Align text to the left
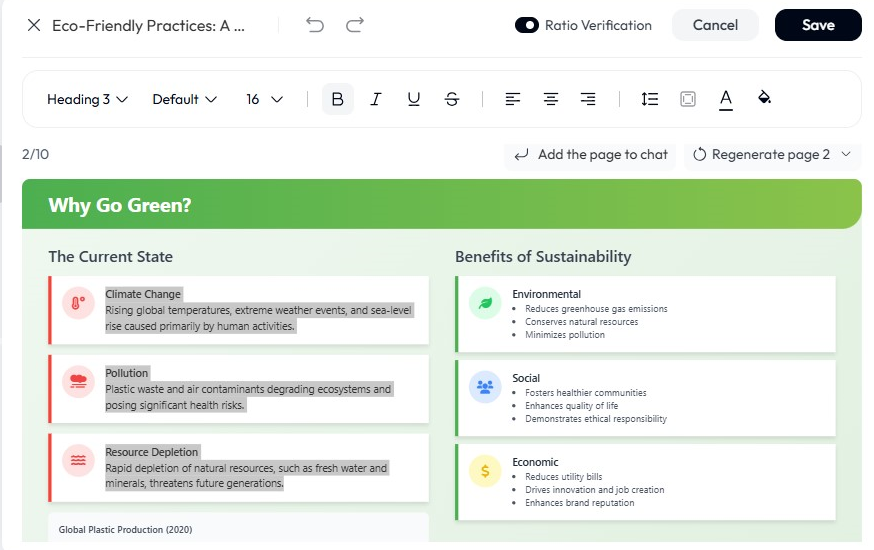874x550 pixels. (x=513, y=99)
